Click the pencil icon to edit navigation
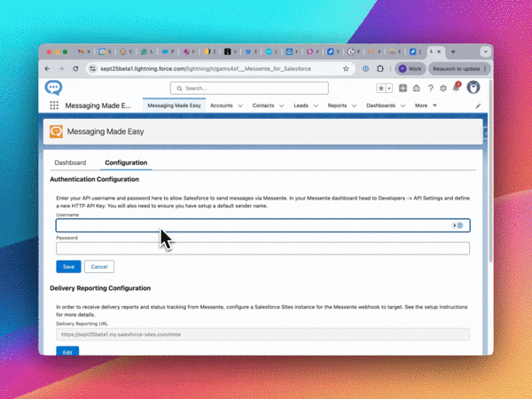The width and height of the screenshot is (532, 399). pos(478,106)
